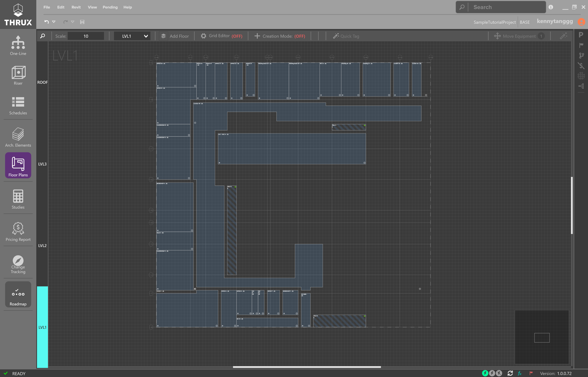Open the Pricing Report
This screenshot has height=377, width=588.
tap(18, 232)
